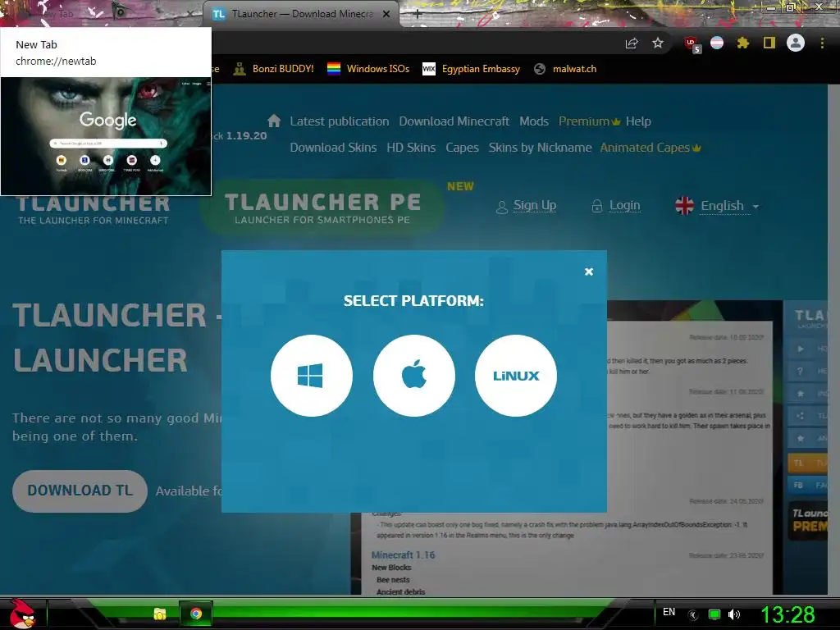Screen dimensions: 840x630
Task: Click the TLauncher PE smartphone banner
Action: pyautogui.click(x=322, y=208)
